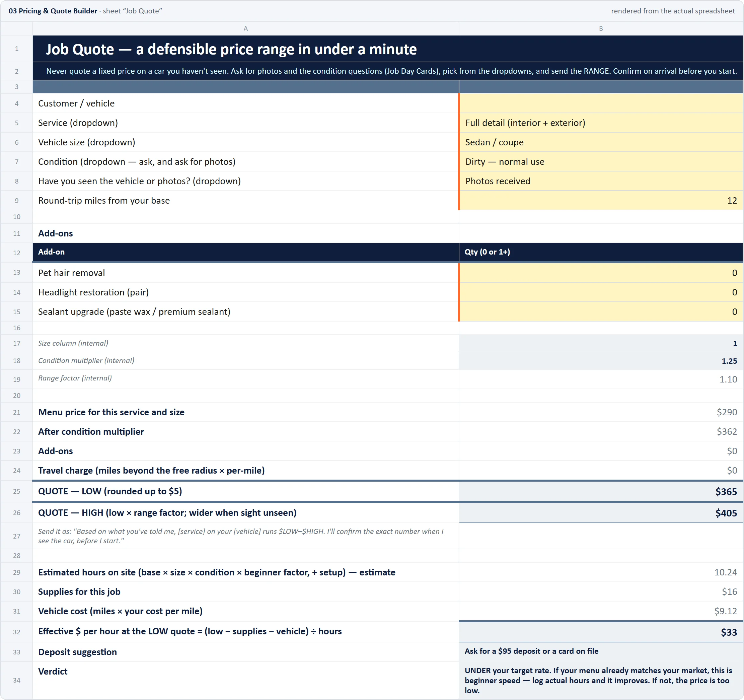Click the low quote value $365
The image size is (744, 700).
pos(726,492)
